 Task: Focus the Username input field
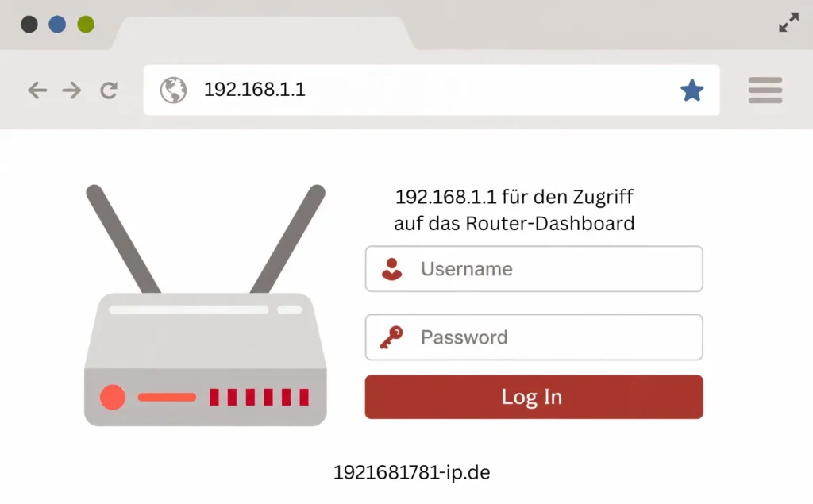tap(534, 269)
